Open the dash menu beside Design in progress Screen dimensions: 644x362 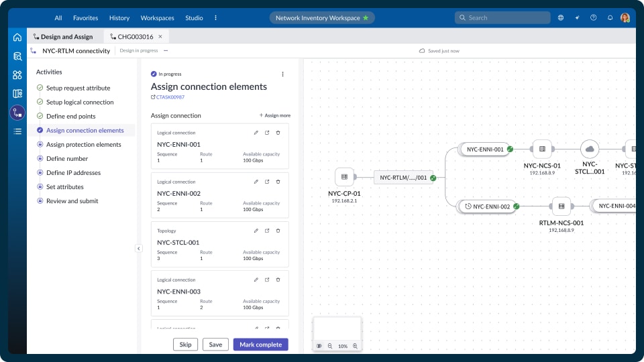[166, 50]
